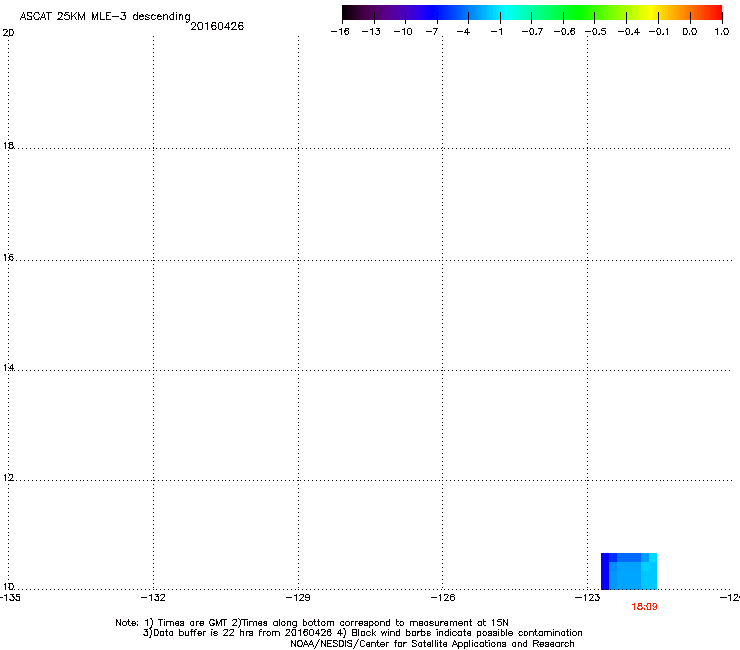Click the note line 'Data buffer is 22 hrs'
740x650 pixels.
click(x=362, y=633)
